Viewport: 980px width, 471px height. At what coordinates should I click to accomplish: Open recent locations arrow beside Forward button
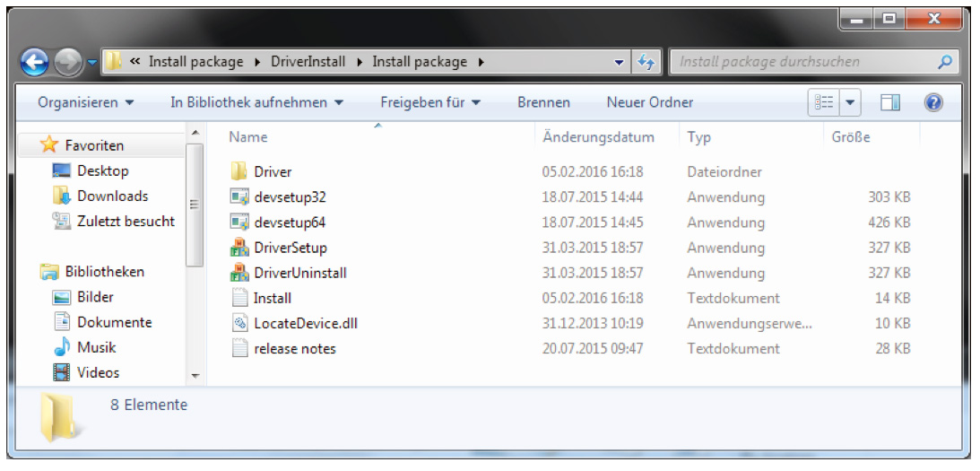tap(91, 63)
